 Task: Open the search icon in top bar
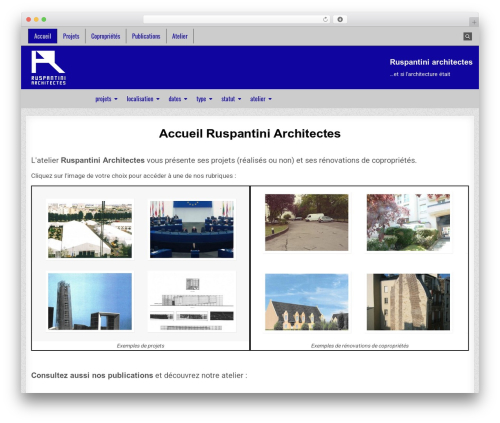click(x=467, y=36)
